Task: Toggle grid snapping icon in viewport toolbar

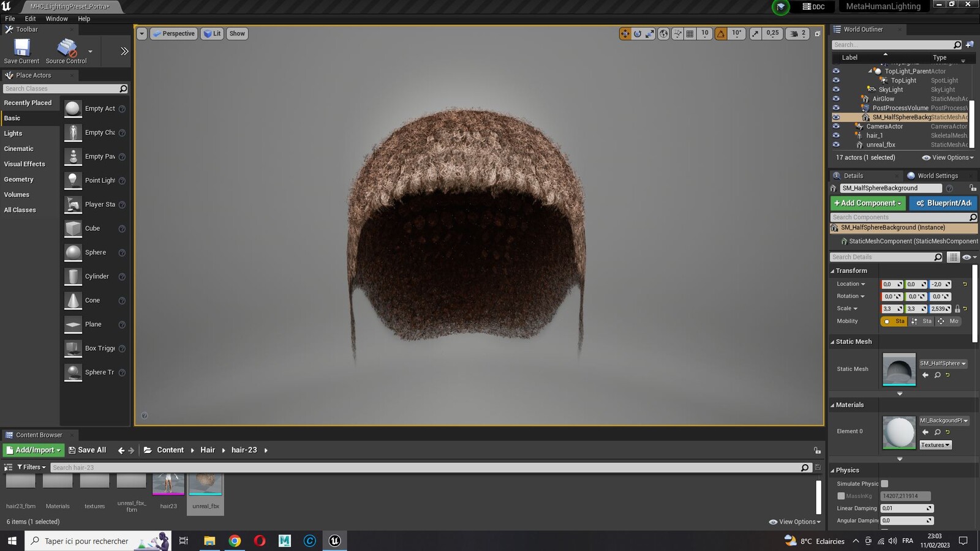Action: (690, 34)
